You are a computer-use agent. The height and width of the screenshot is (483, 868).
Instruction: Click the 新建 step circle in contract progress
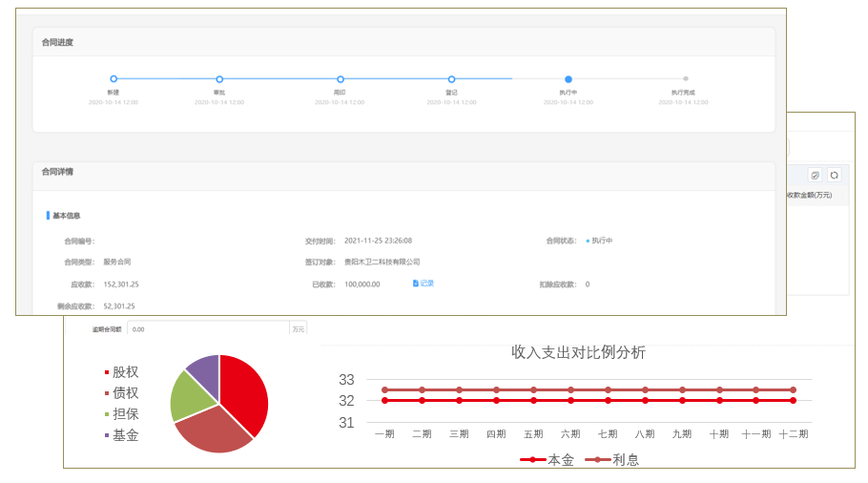pyautogui.click(x=114, y=79)
